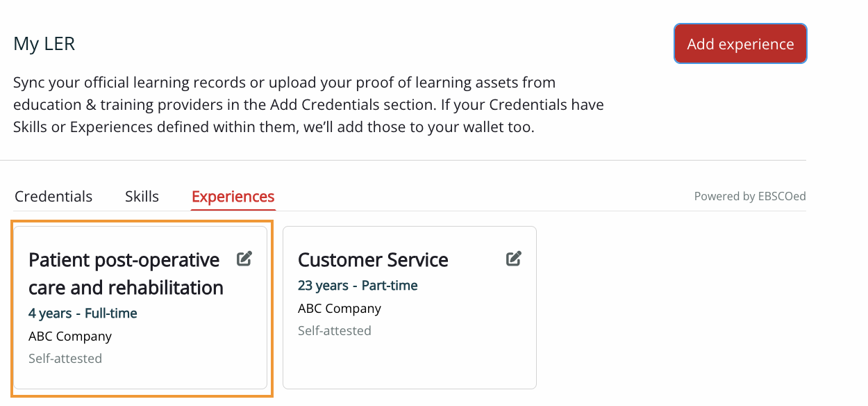The height and width of the screenshot is (406, 868).
Task: Select the Experiences tab
Action: point(233,197)
